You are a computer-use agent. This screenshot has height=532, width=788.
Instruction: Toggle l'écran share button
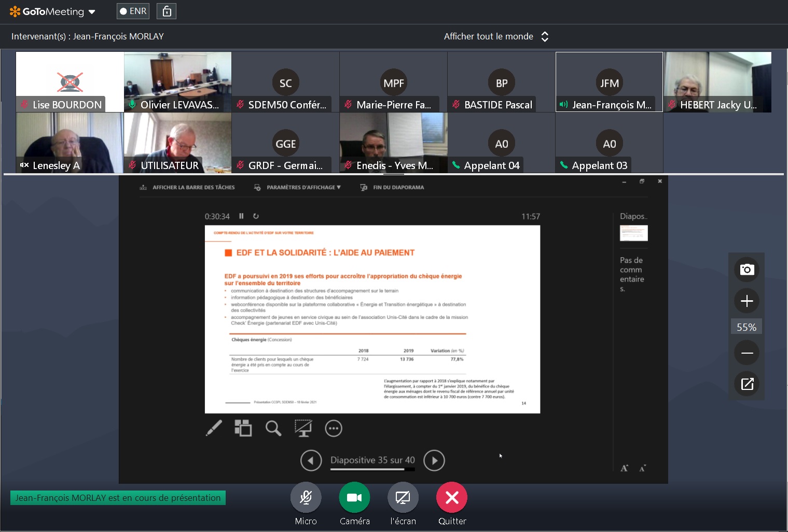coord(403,498)
